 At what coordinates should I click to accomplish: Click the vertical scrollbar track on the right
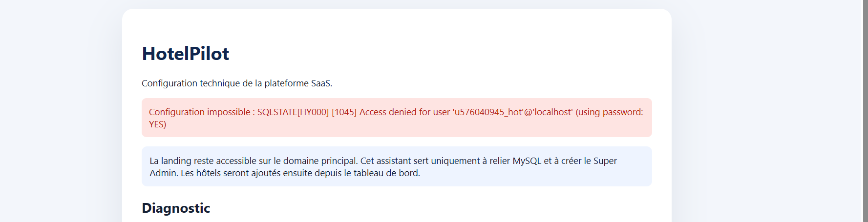pos(865,111)
